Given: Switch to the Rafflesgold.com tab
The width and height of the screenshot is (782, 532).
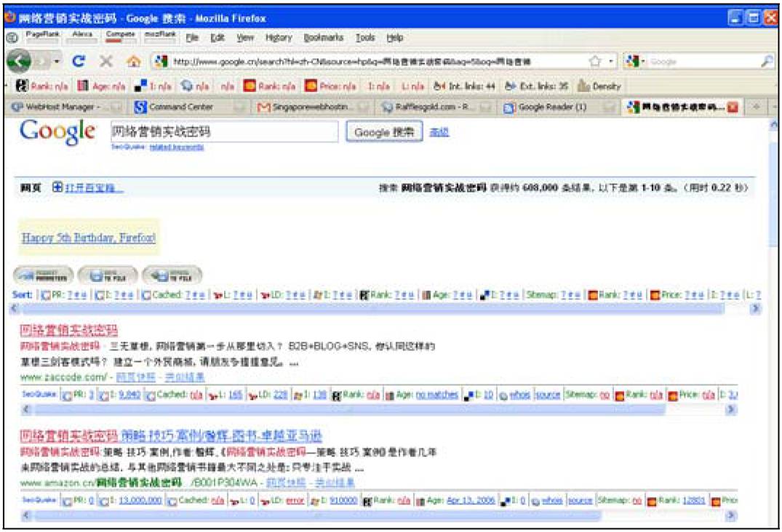Looking at the screenshot, I should point(435,107).
